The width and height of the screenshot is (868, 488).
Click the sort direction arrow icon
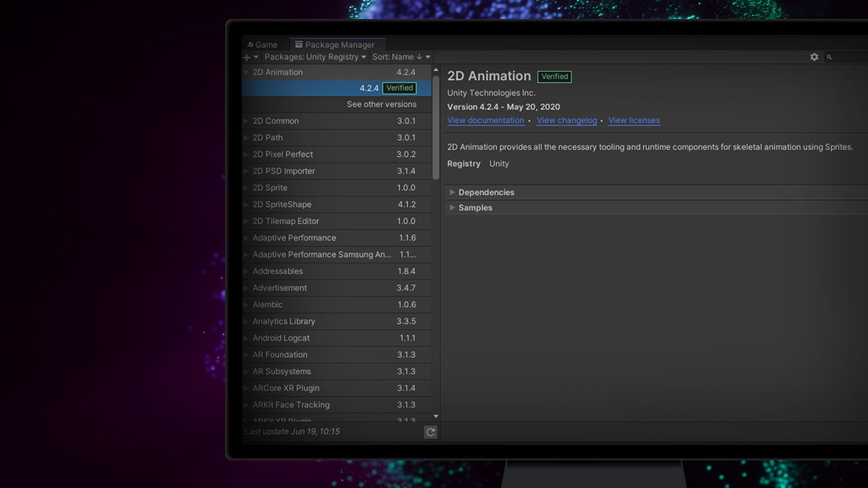coord(419,57)
